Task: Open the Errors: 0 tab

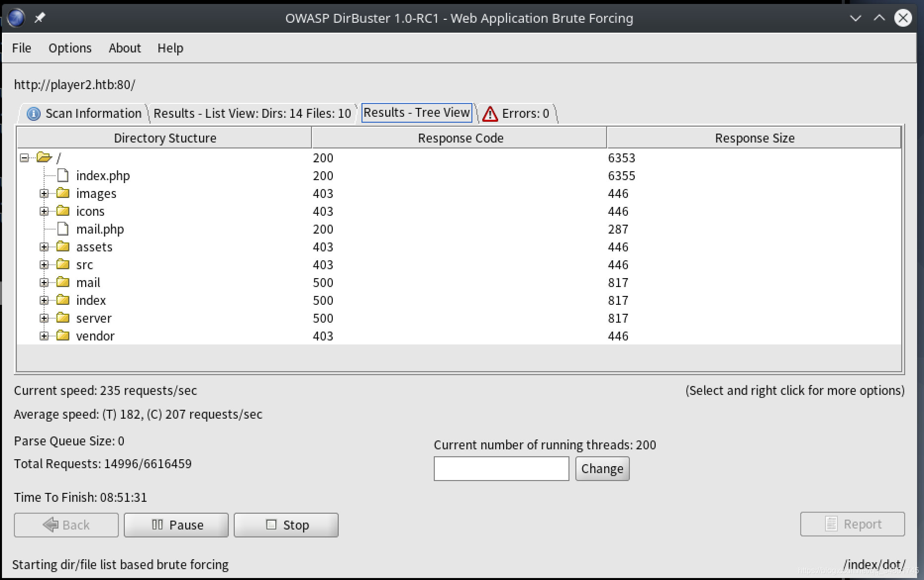Action: [x=517, y=113]
